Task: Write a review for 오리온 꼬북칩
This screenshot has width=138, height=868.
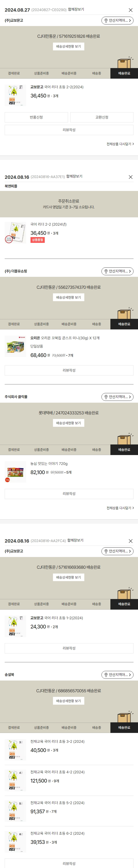Action: pyautogui.click(x=69, y=370)
